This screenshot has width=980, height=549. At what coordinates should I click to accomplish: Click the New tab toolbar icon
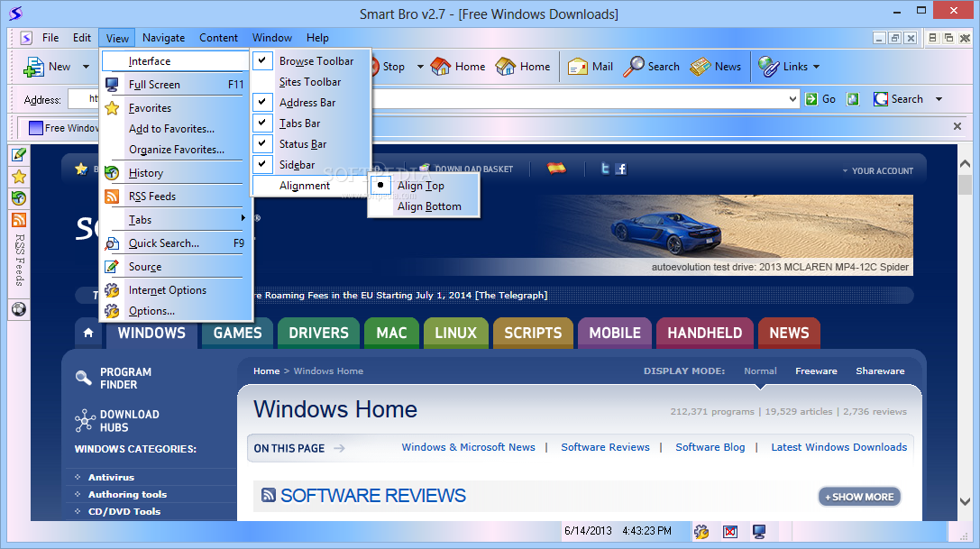click(x=33, y=67)
